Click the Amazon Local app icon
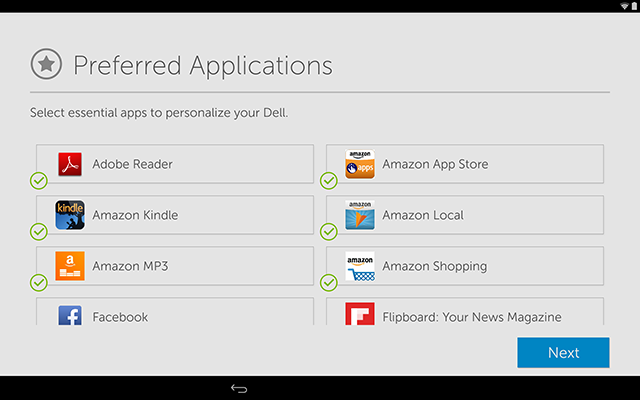640x400 pixels. (360, 215)
